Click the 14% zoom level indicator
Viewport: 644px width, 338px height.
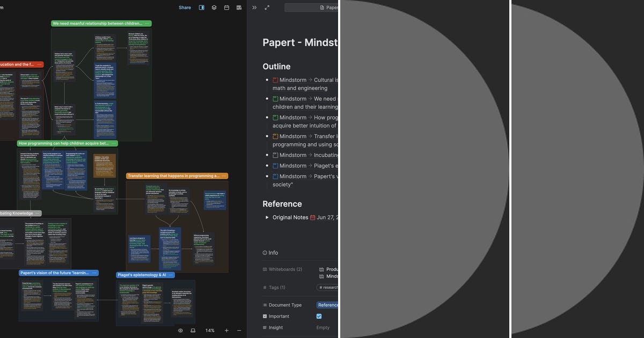[x=210, y=330]
